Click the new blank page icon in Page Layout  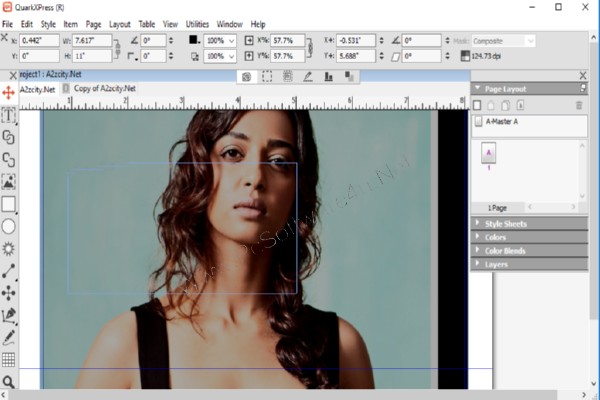(477, 105)
